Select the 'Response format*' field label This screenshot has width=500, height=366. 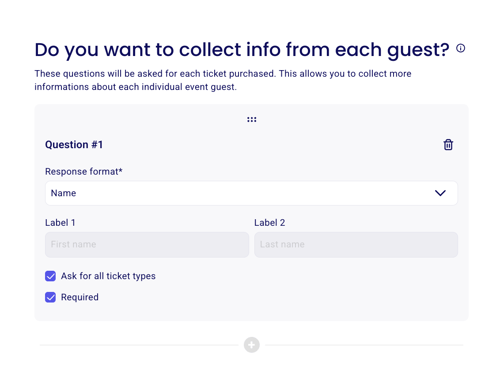coord(84,171)
